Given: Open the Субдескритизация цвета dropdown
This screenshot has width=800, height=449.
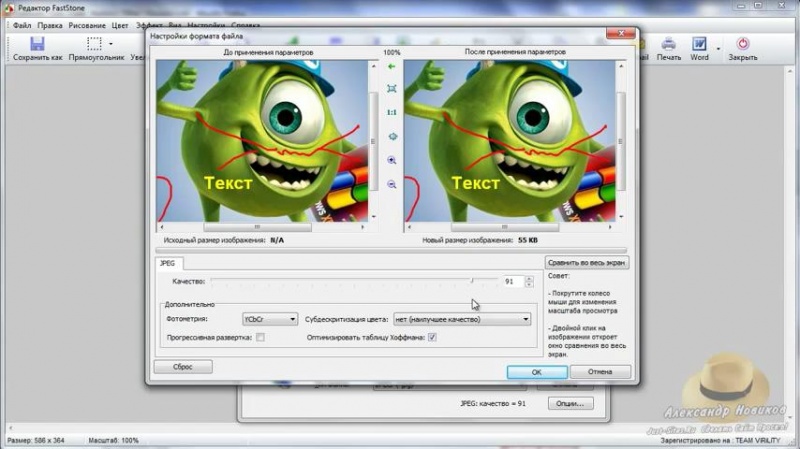Looking at the screenshot, I should [x=462, y=319].
